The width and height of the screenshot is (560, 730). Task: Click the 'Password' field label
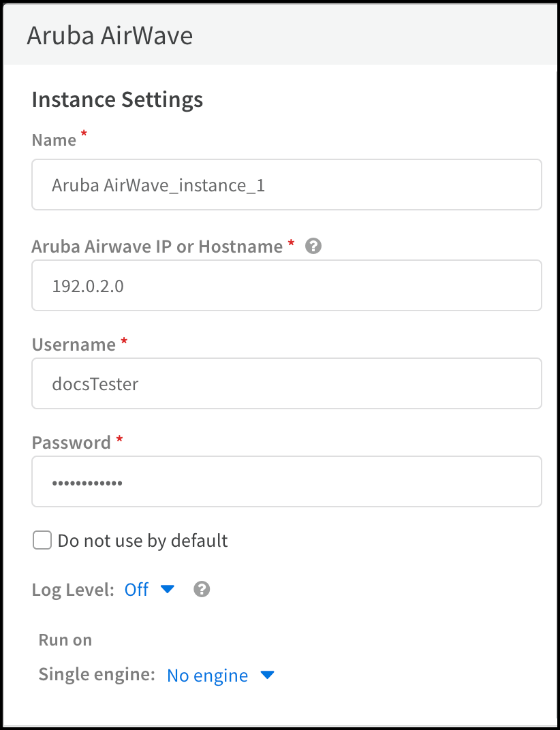point(71,443)
